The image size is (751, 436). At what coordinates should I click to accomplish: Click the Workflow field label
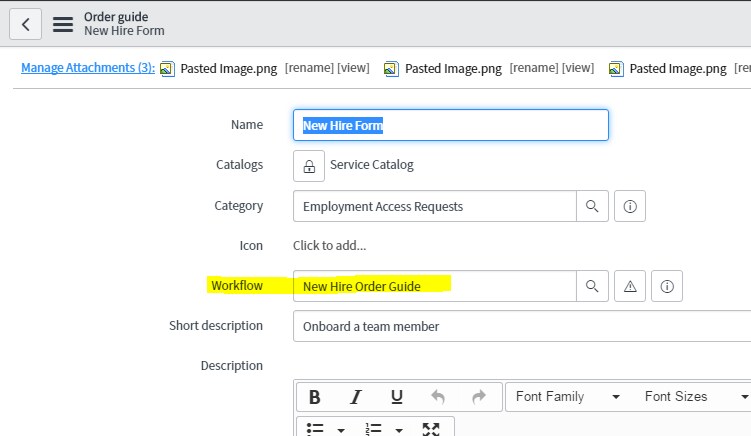[237, 286]
